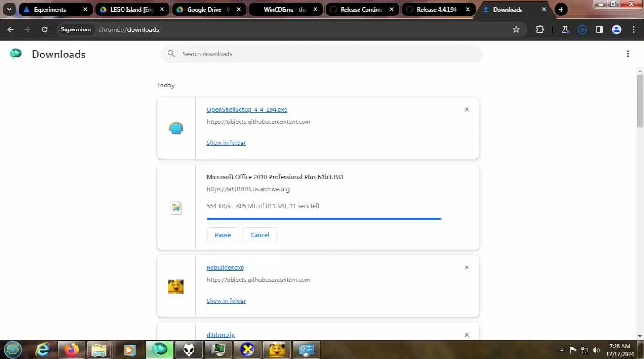
Task: Click the Search downloads field
Action: [x=322, y=54]
